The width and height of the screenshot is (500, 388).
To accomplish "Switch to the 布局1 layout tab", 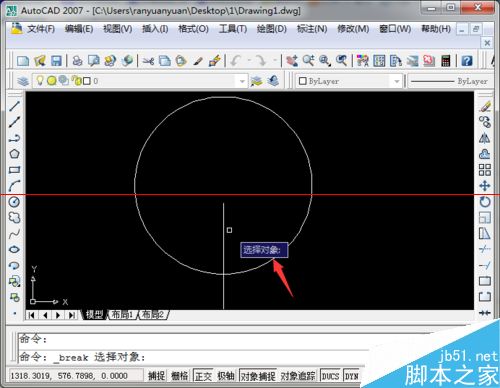I will click(x=122, y=314).
